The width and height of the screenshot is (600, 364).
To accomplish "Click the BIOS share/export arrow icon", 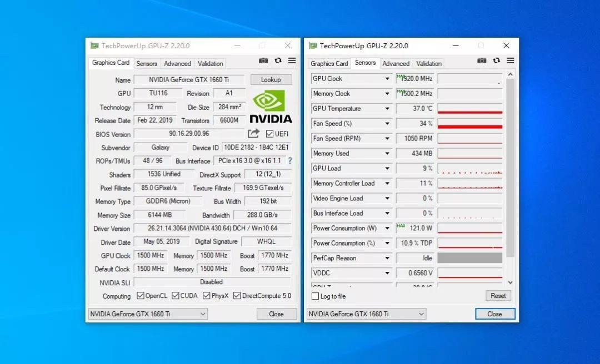I will 253,133.
